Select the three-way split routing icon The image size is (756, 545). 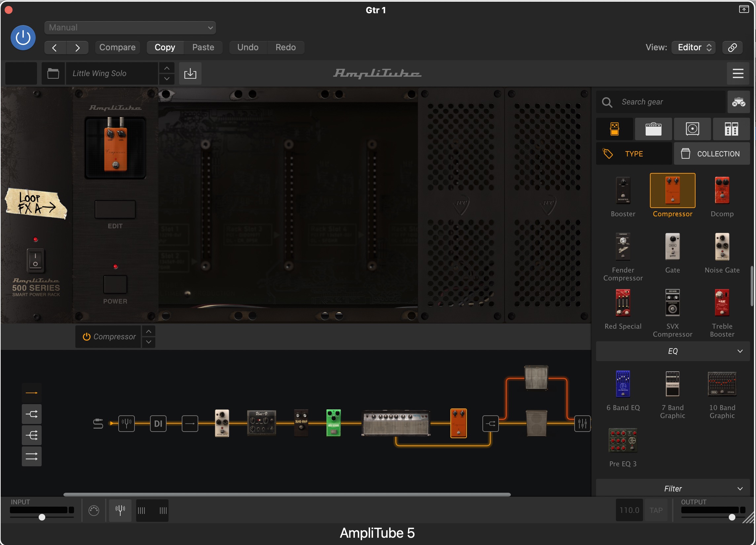32,436
